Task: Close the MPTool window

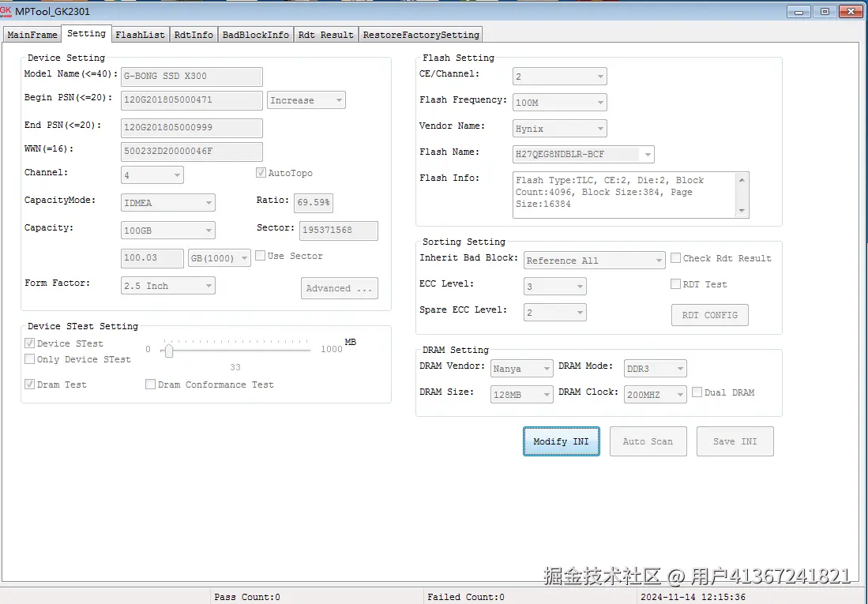Action: coord(851,12)
